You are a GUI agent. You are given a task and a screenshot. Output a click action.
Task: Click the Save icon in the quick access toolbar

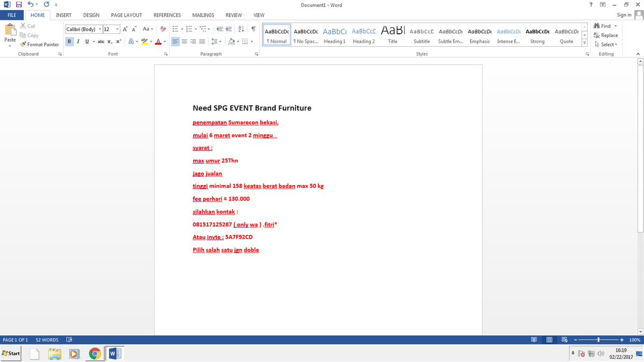19,5
